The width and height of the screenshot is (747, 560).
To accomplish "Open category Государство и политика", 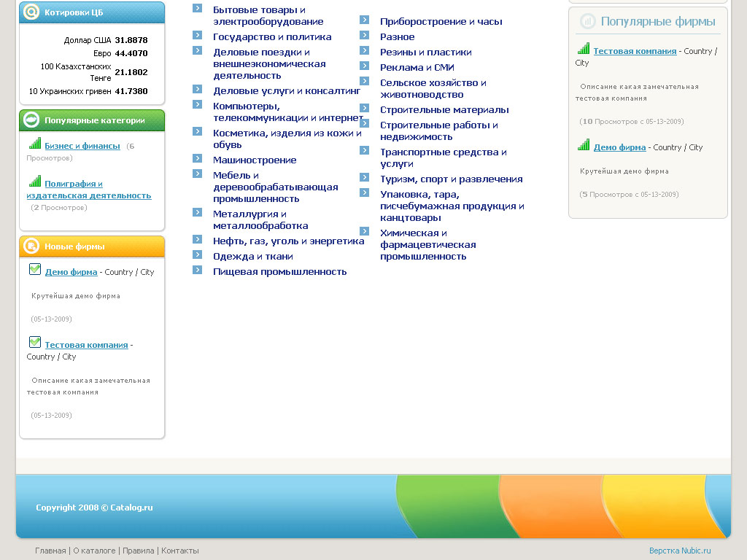I will pyautogui.click(x=272, y=36).
